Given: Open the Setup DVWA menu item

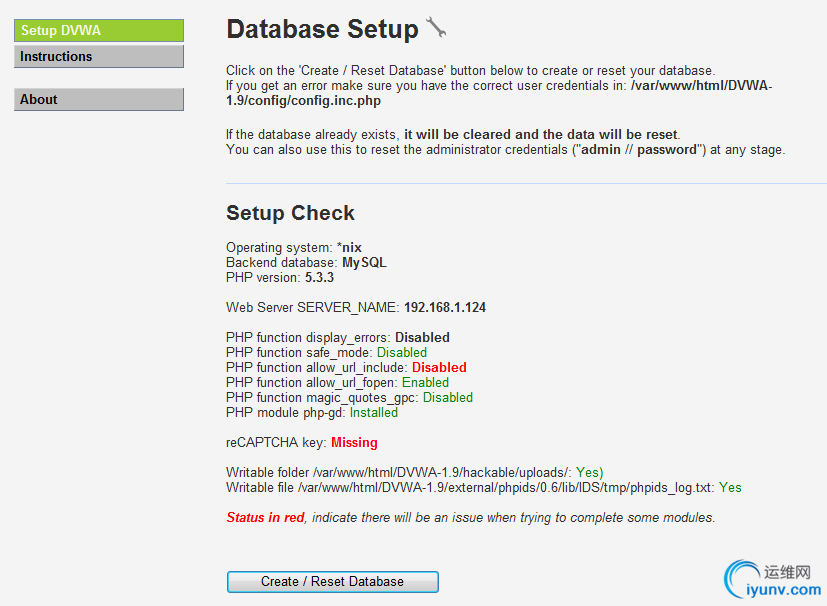Looking at the screenshot, I should coord(99,31).
